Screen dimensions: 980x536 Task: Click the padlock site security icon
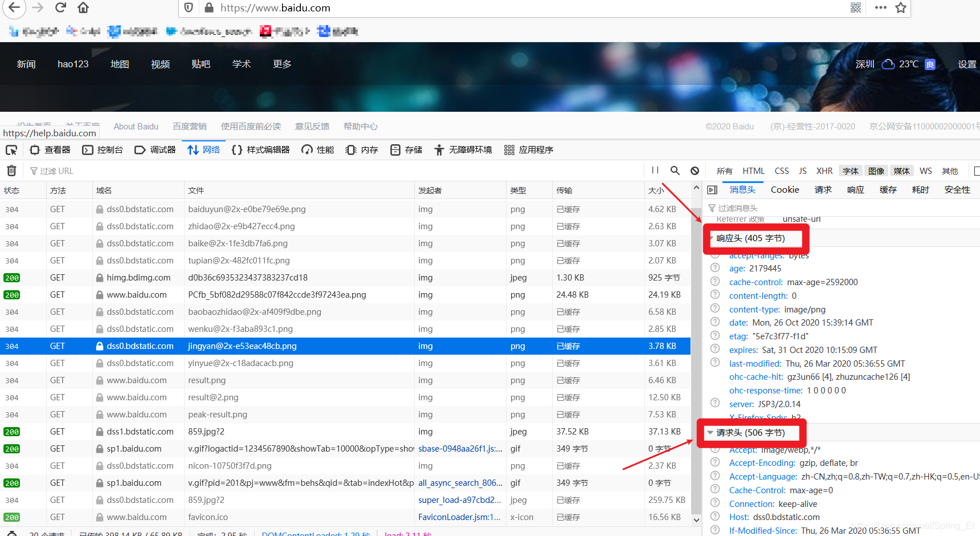[x=209, y=7]
